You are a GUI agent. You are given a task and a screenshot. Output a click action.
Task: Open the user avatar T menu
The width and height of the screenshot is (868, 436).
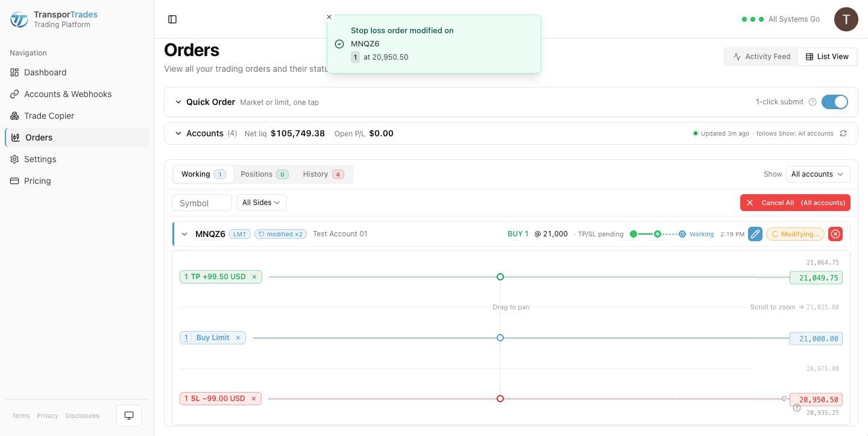click(x=846, y=19)
